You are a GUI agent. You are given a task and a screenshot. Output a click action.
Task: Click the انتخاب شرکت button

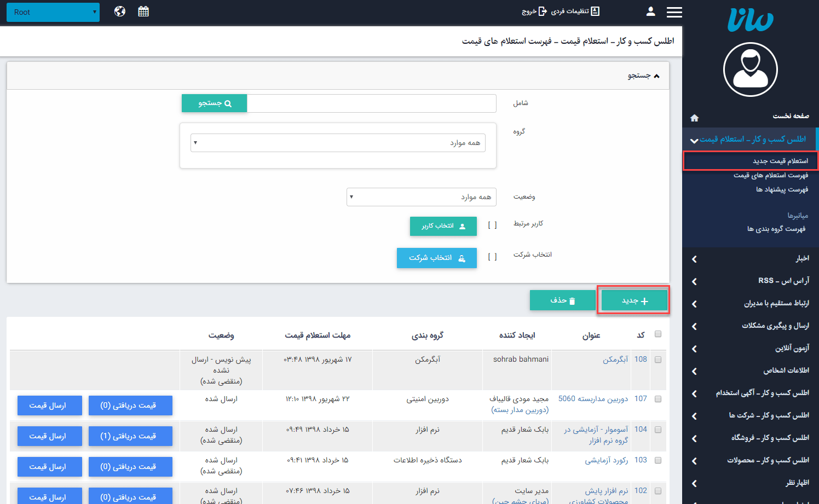point(436,258)
